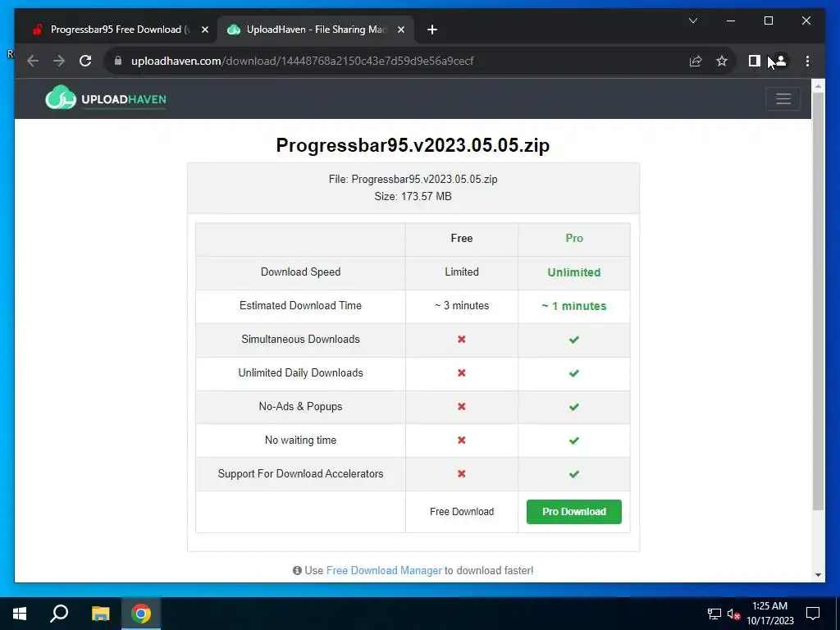Click red X for Download Accelerators support
840x630 pixels.
point(461,473)
